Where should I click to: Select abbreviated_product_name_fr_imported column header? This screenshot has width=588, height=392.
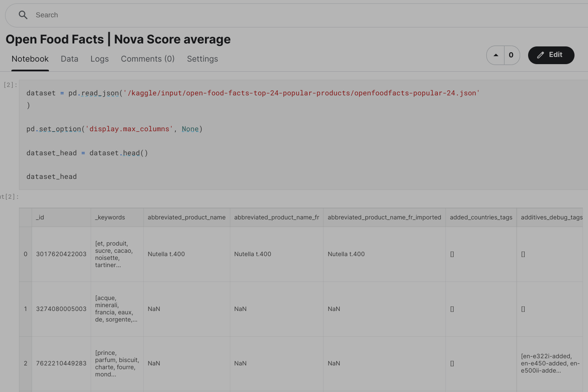tap(384, 217)
